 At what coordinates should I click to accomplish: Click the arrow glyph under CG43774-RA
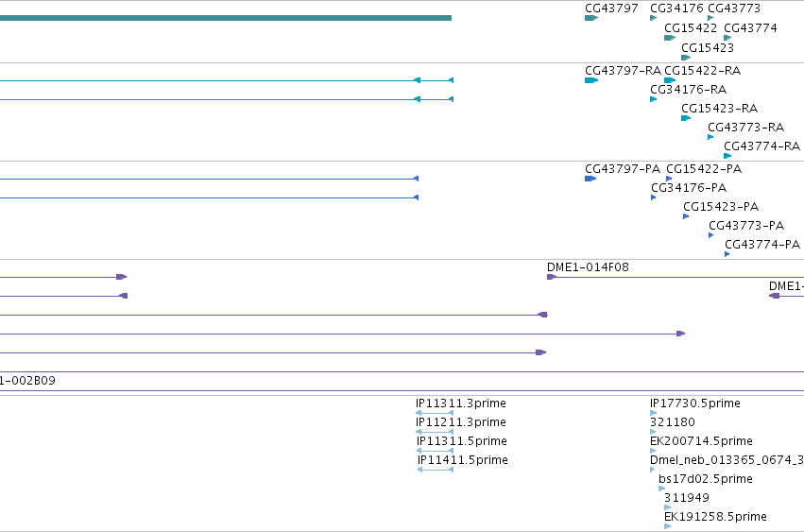pos(727,156)
